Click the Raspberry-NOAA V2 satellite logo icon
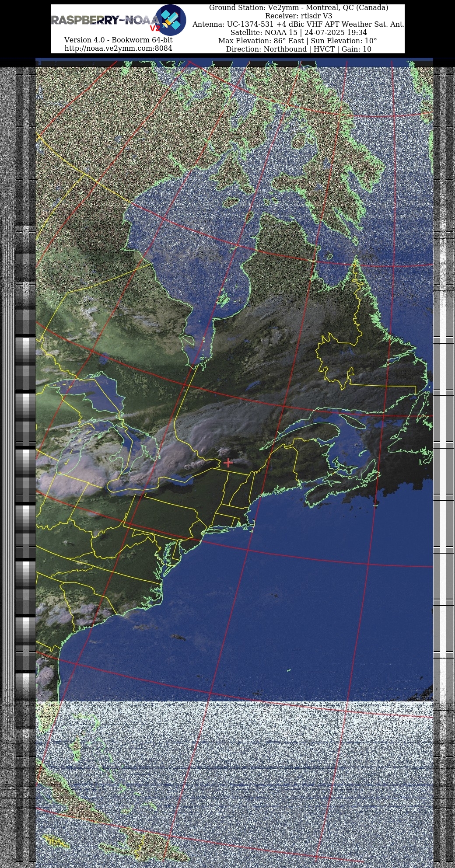Image resolution: width=455 pixels, height=868 pixels. point(171,20)
